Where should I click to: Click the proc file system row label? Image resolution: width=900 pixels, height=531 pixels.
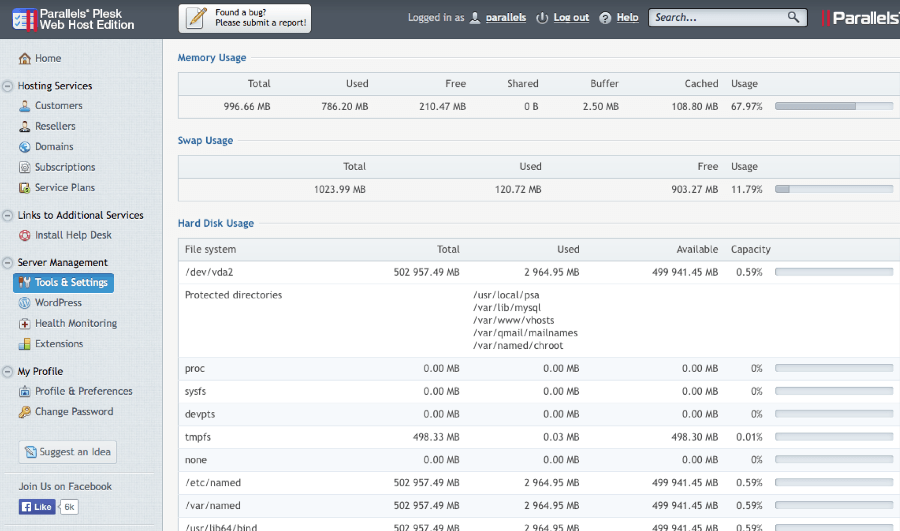click(x=195, y=369)
